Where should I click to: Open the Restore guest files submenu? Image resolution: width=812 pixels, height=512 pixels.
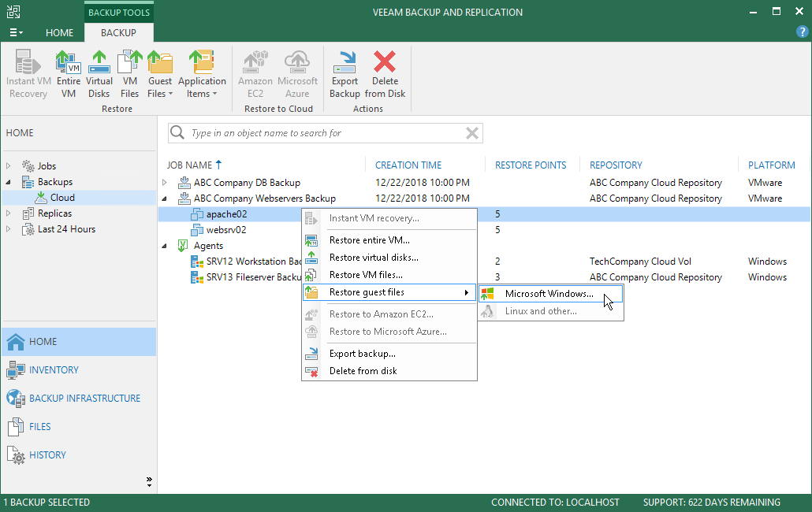tap(389, 292)
